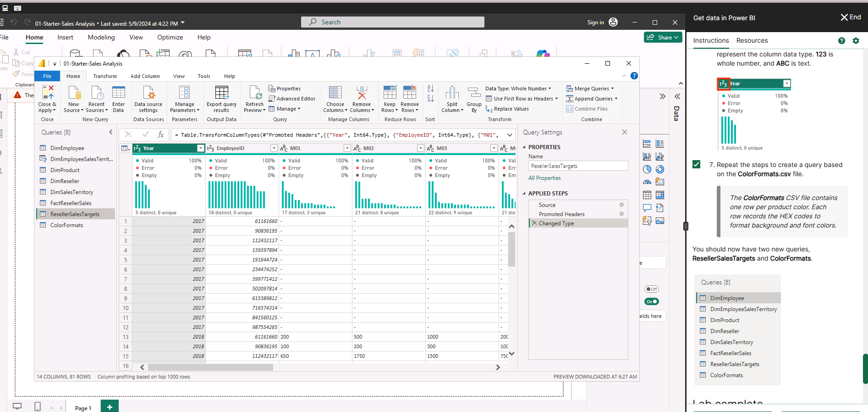Viewport: 868px width, 412px height.
Task: Open the EmployeeID column filter dropdown
Action: [274, 148]
